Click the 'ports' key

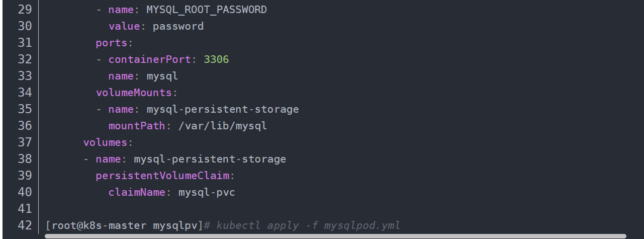[x=111, y=43]
